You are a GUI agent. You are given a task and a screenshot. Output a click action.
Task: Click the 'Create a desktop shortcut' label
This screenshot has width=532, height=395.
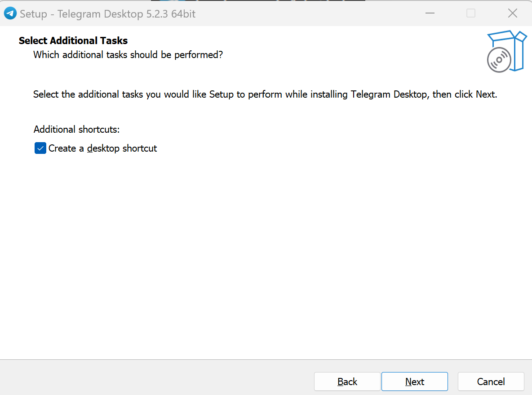(102, 148)
